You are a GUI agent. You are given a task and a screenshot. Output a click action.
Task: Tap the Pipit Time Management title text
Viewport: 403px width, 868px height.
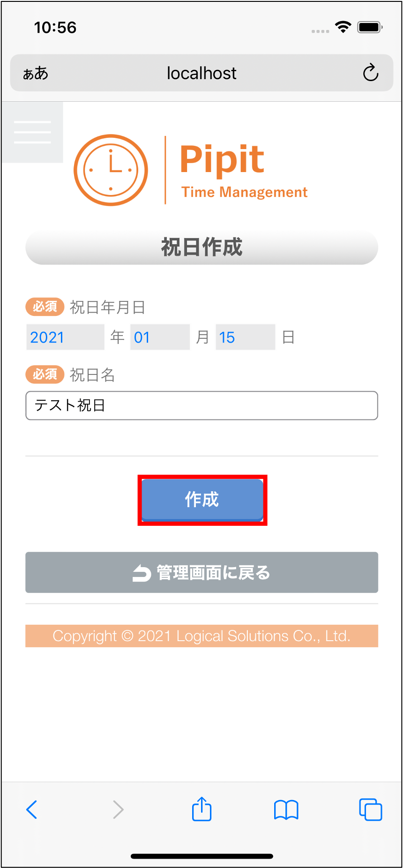pyautogui.click(x=244, y=170)
